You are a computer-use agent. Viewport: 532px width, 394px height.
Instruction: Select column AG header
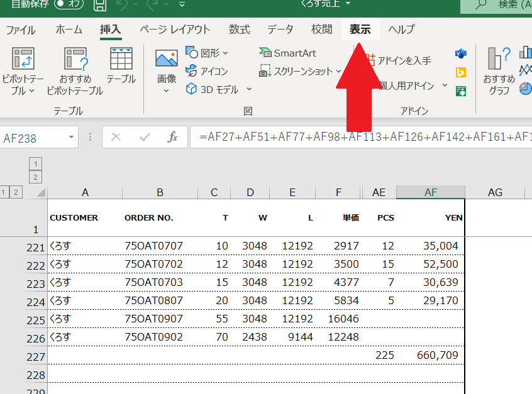pyautogui.click(x=495, y=192)
